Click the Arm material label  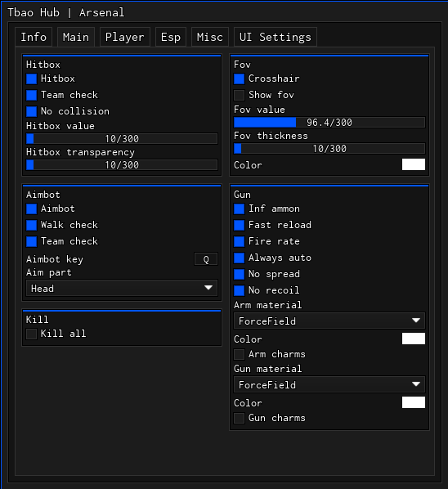268,305
